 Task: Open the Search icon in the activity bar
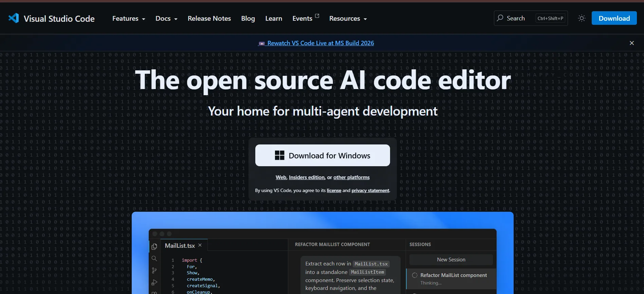pyautogui.click(x=154, y=259)
